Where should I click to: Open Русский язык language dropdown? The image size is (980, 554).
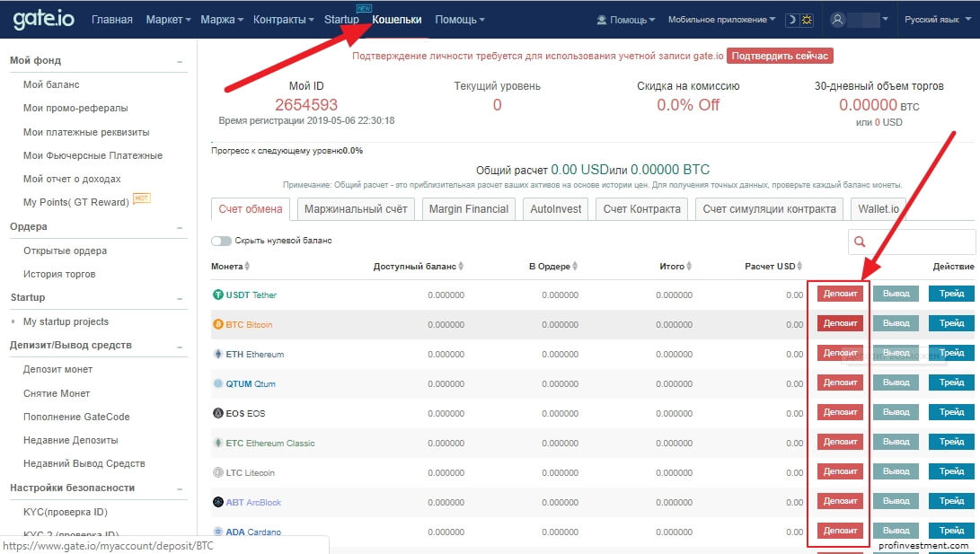tap(937, 20)
